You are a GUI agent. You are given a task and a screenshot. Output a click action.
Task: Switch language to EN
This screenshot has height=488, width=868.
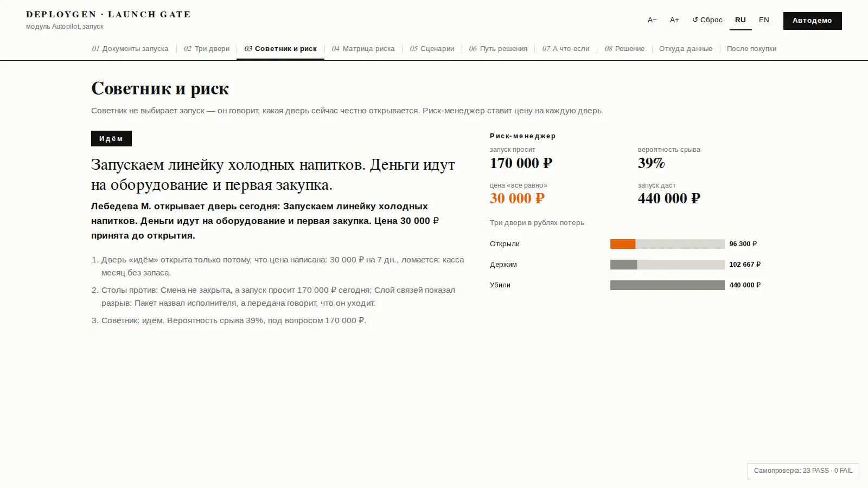[764, 20]
